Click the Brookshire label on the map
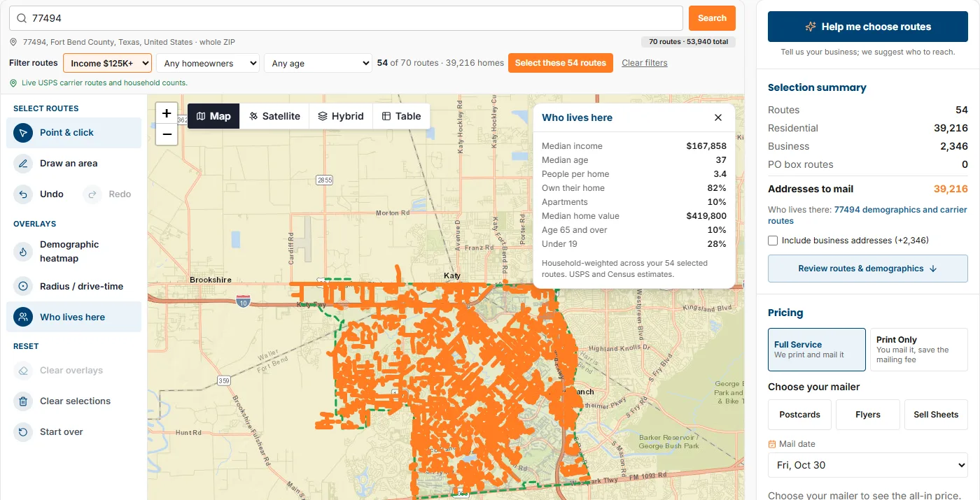The width and height of the screenshot is (980, 500). point(211,280)
